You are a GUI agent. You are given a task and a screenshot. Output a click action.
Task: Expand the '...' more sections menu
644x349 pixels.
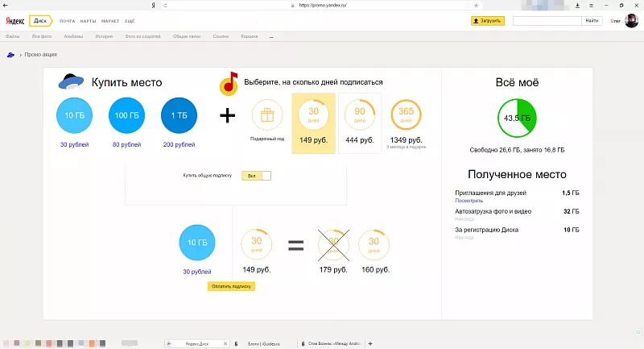click(x=271, y=36)
